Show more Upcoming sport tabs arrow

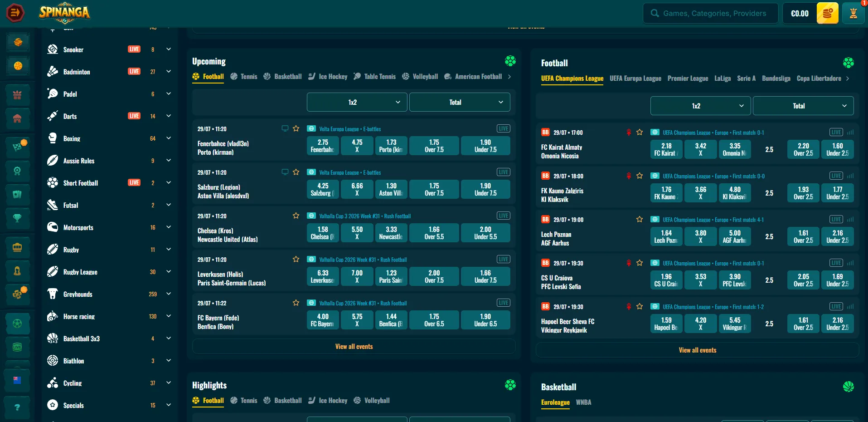pyautogui.click(x=509, y=77)
